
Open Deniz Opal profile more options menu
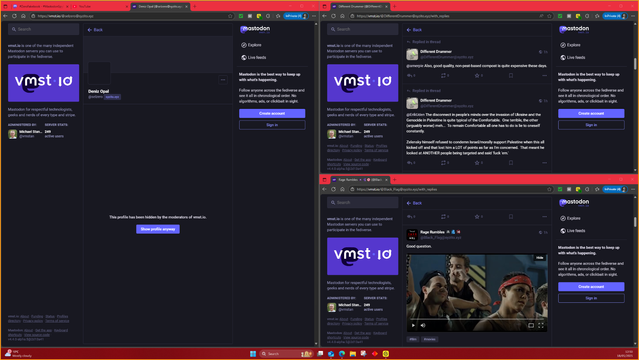coord(223,80)
